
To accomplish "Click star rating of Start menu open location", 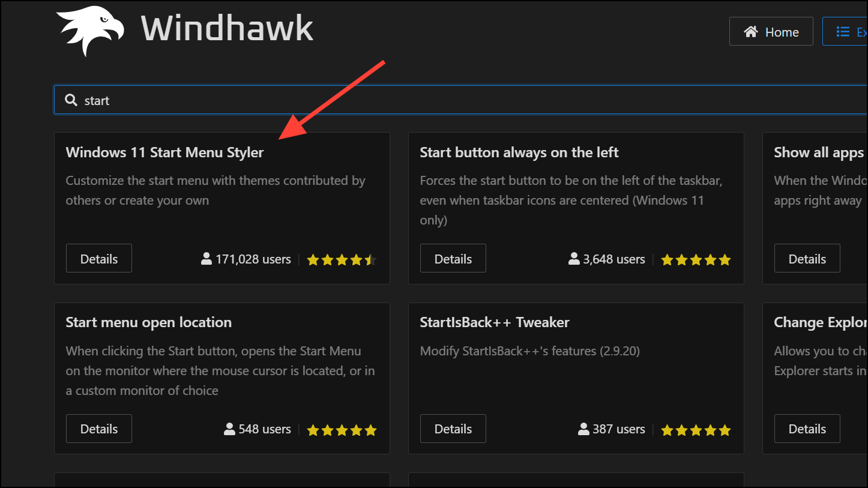I will pos(342,430).
